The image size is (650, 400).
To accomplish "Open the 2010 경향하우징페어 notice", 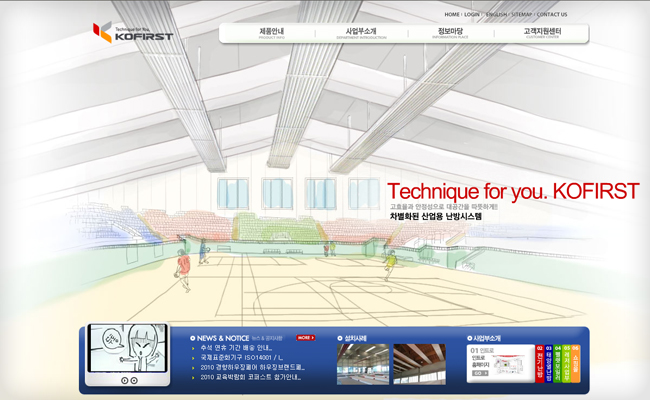I will coord(252,367).
